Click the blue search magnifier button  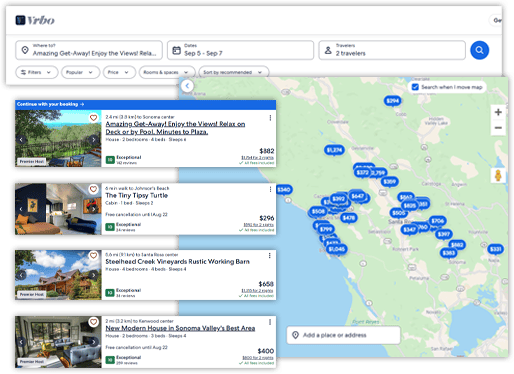(x=479, y=50)
